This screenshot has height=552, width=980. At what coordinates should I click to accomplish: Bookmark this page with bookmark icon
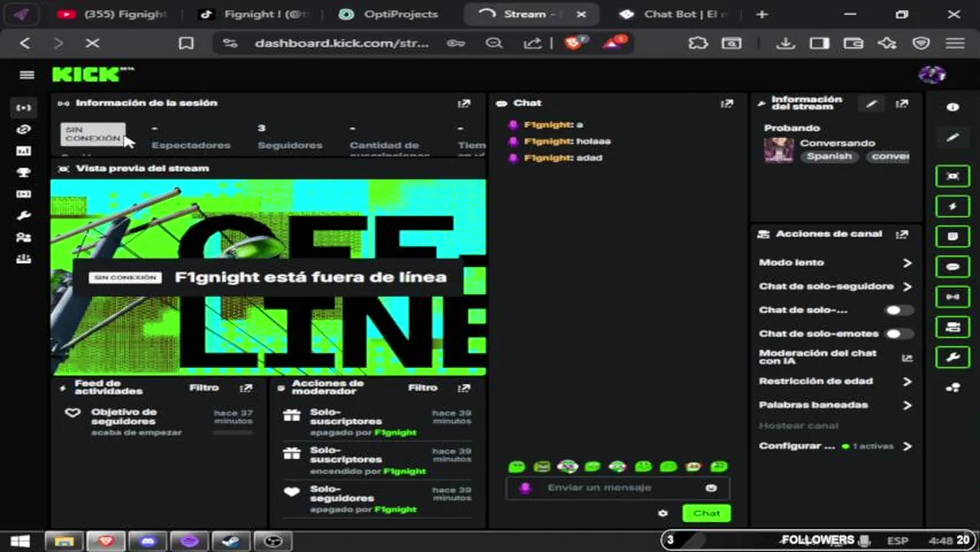[186, 44]
